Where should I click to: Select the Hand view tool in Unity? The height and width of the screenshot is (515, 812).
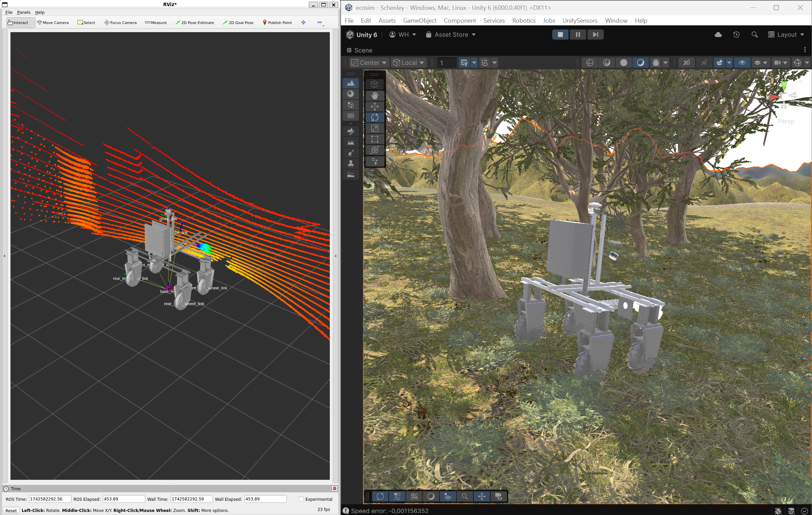tap(375, 96)
